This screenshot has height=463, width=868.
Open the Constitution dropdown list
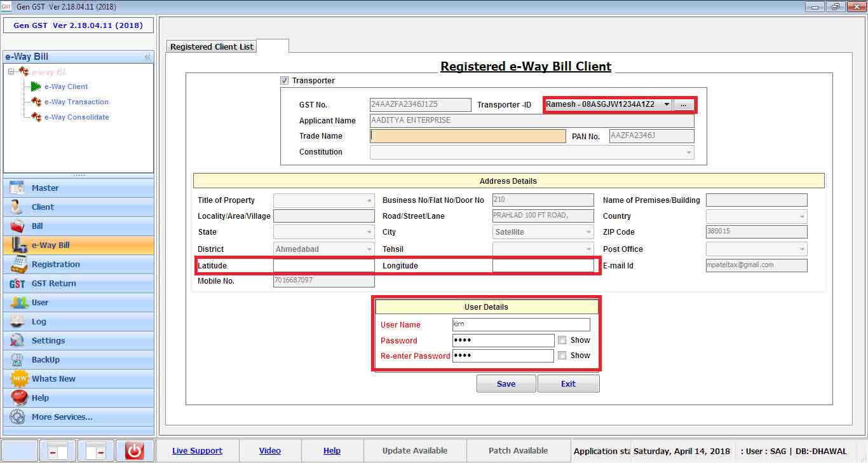coord(689,153)
